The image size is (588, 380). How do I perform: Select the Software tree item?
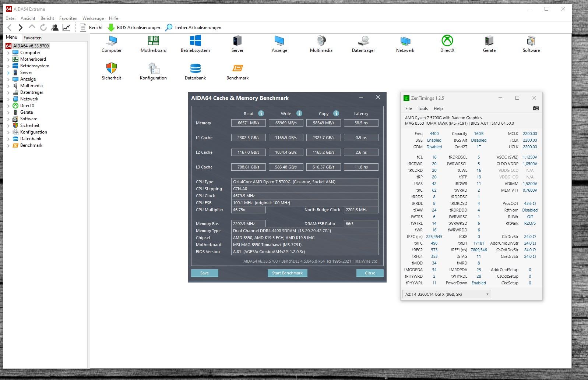pos(29,119)
